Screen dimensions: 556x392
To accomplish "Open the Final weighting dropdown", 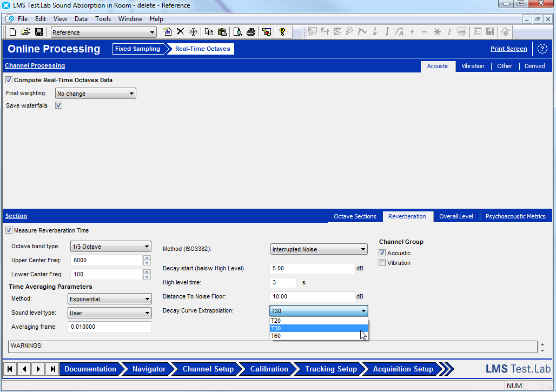I will point(96,94).
